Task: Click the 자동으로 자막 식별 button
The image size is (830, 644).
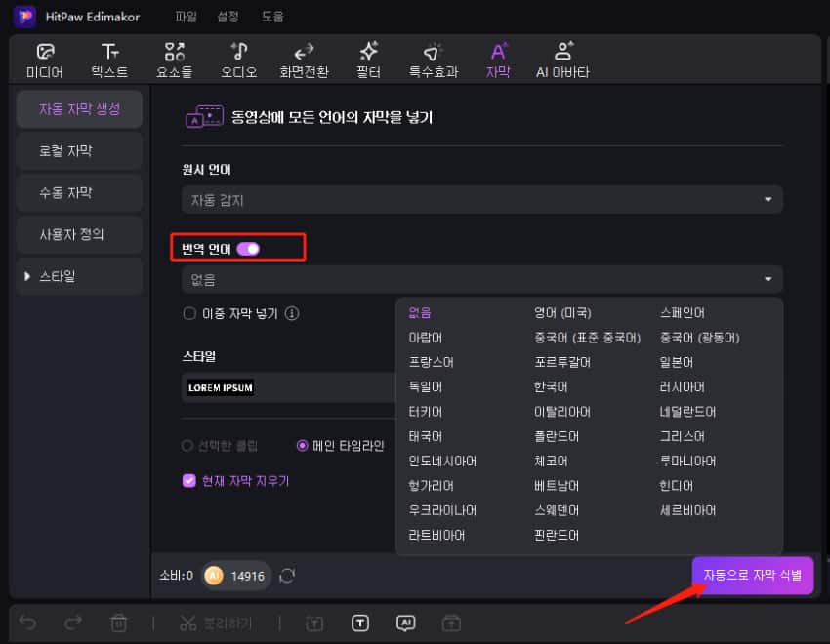Action: pyautogui.click(x=752, y=576)
